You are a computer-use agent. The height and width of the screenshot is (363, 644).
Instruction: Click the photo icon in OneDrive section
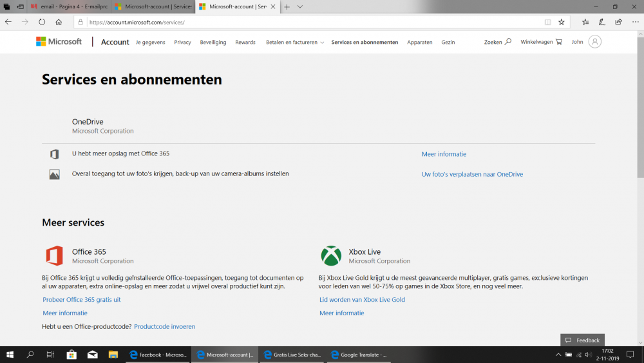(54, 174)
